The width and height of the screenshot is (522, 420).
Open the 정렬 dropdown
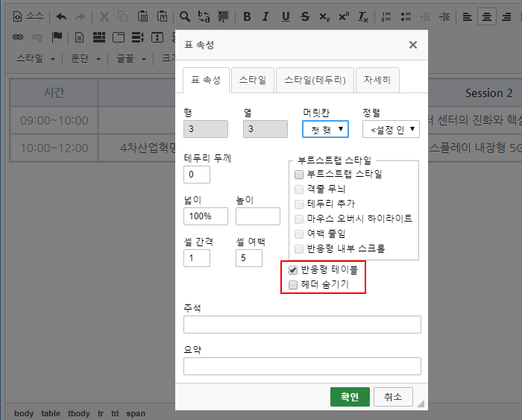tap(391, 129)
